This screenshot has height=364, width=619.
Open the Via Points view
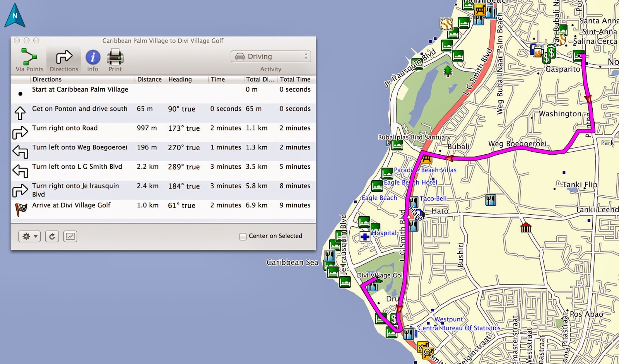tap(29, 60)
